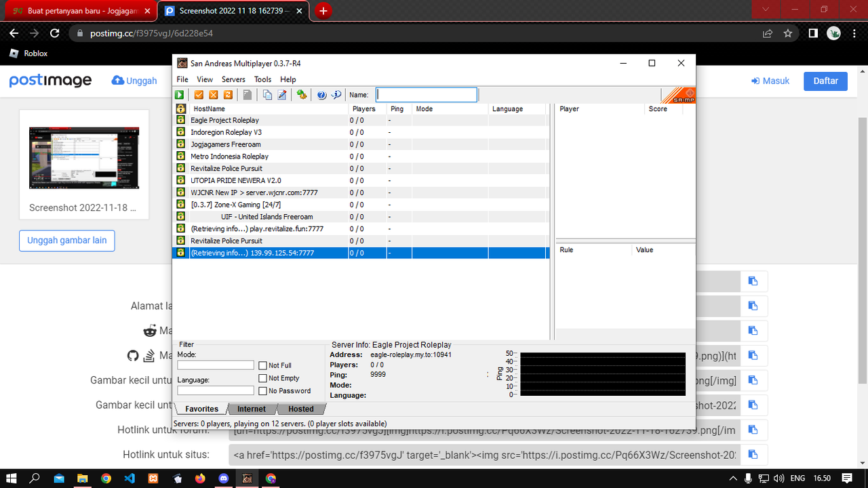Switch to the Hosted tab
Image resolution: width=868 pixels, height=488 pixels.
point(301,409)
